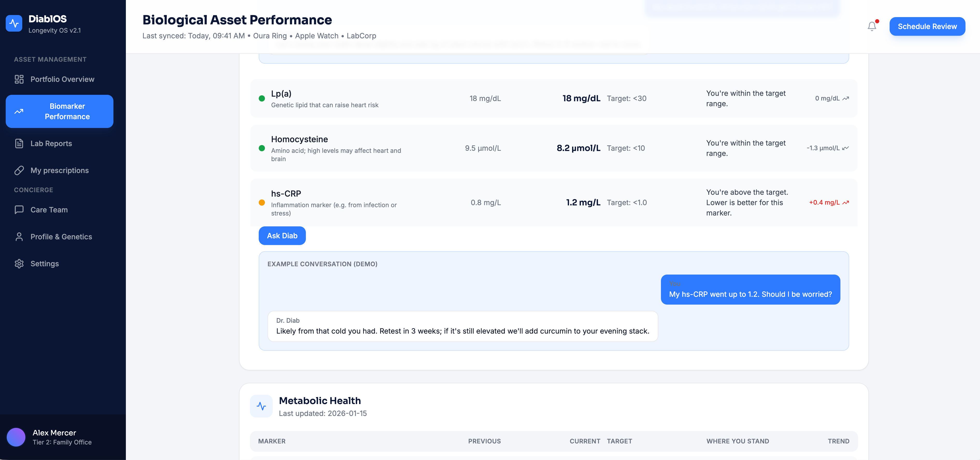Select Dr. Diab's demo chat message

tap(462, 326)
